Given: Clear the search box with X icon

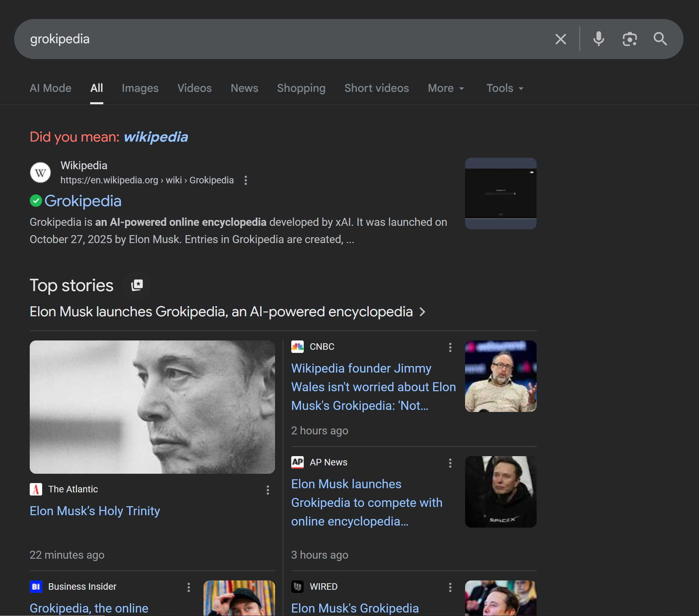Looking at the screenshot, I should click(x=560, y=39).
